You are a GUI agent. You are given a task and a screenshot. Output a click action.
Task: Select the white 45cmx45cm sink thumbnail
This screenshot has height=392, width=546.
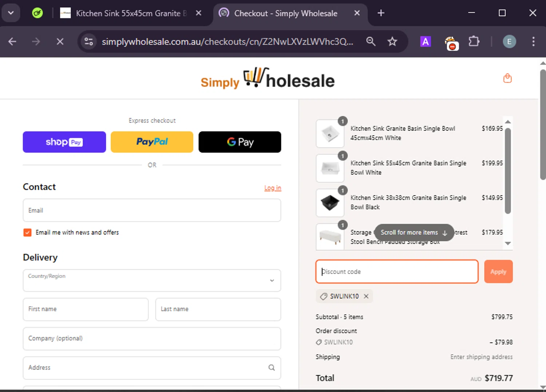[330, 134]
